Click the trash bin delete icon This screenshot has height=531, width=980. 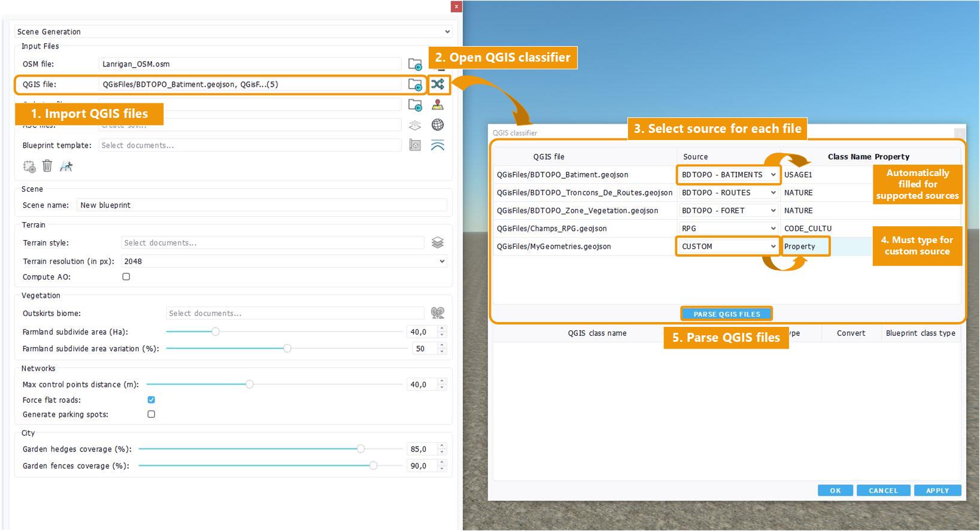click(x=47, y=166)
